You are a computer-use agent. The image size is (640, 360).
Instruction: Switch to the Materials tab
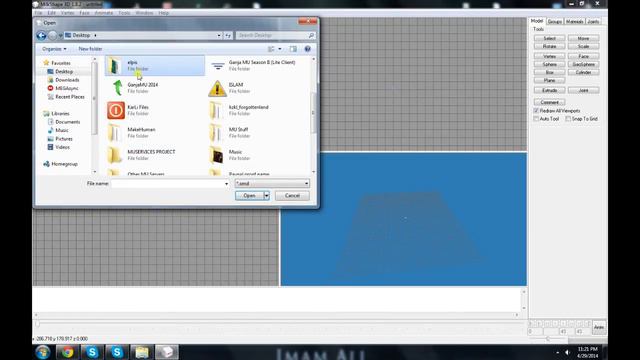point(575,21)
